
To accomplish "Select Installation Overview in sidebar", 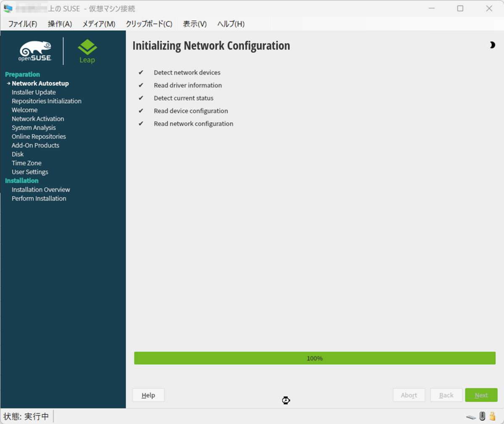I will 41,189.
